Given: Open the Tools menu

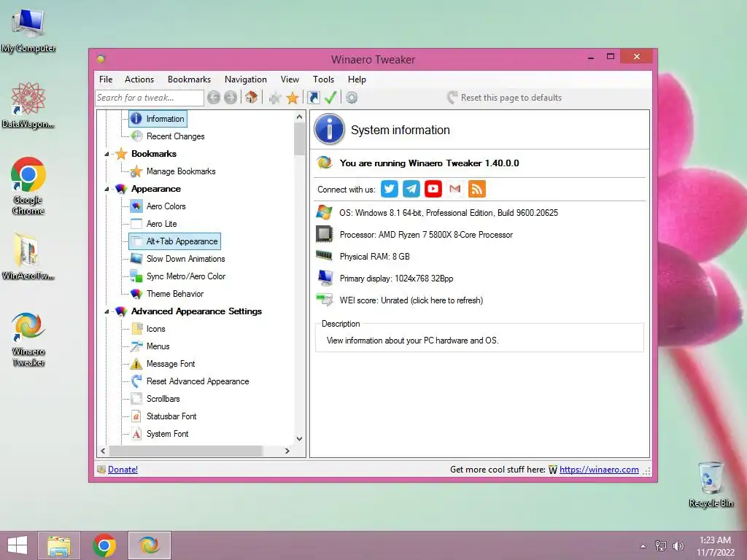Looking at the screenshot, I should tap(323, 79).
